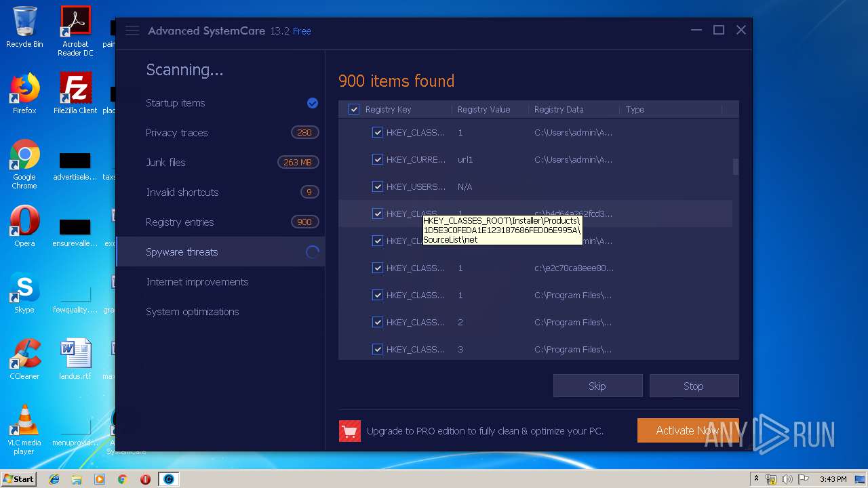868x488 pixels.
Task: Open menuprovid... desktop file
Action: (75, 431)
